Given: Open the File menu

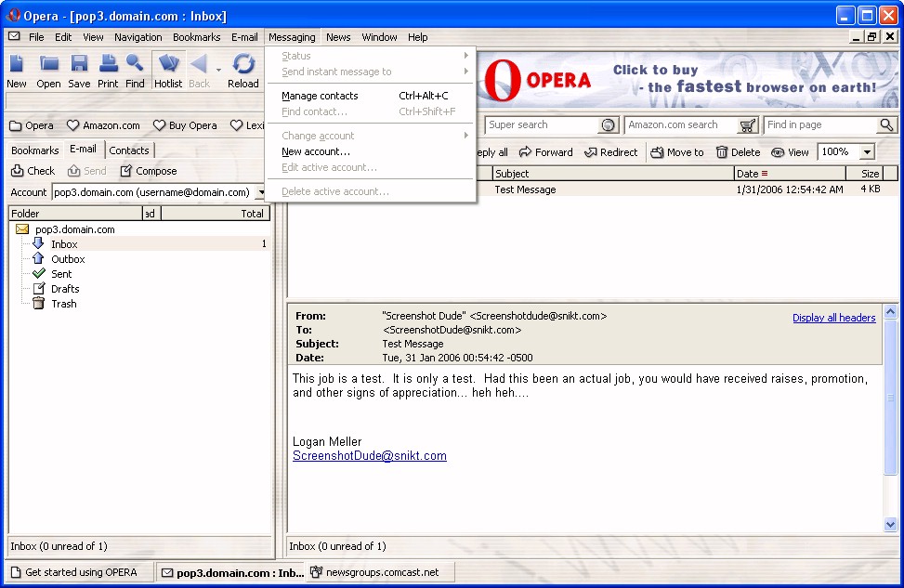Looking at the screenshot, I should pyautogui.click(x=36, y=37).
